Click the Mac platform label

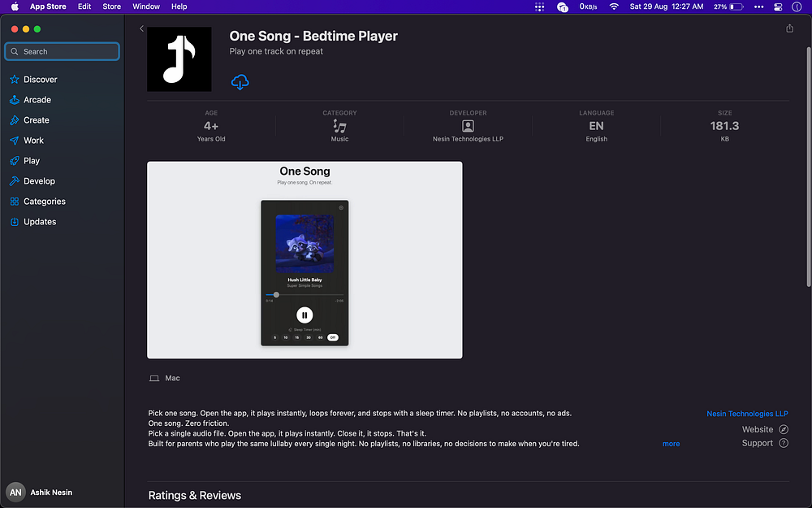click(x=172, y=379)
